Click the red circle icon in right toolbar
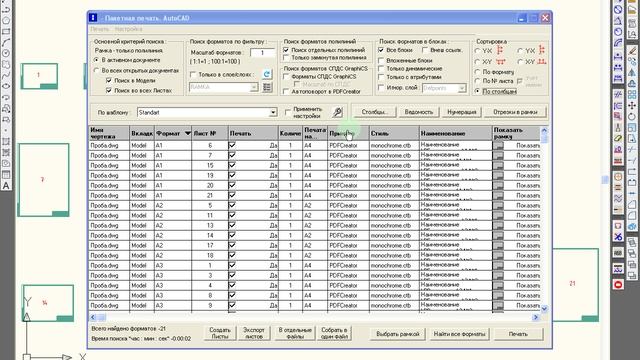This screenshot has width=640, height=360. pos(618,284)
